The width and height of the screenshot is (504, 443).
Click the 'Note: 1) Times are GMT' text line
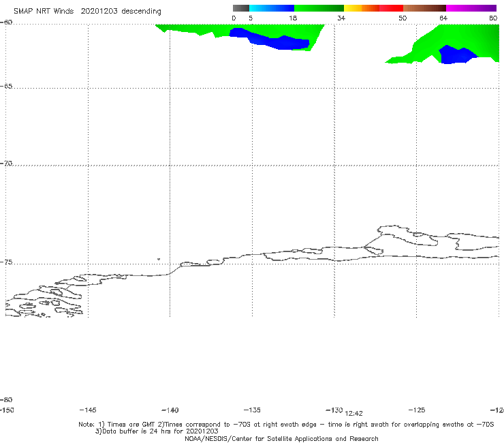tap(286, 425)
